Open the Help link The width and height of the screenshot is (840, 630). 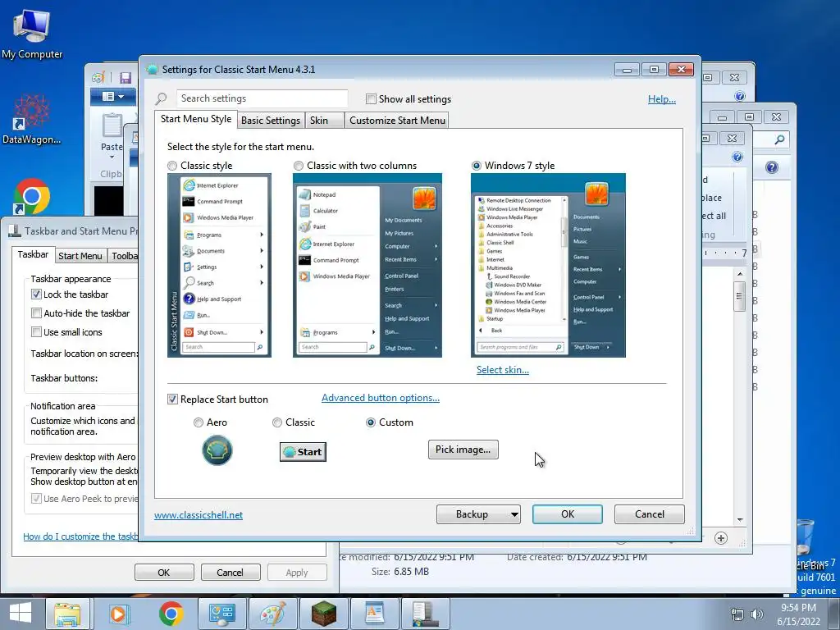coord(662,99)
